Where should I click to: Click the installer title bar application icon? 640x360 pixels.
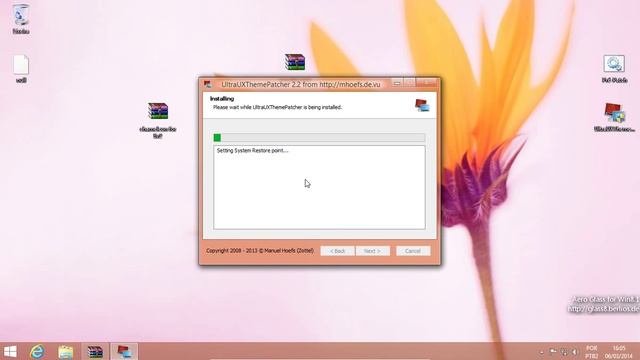click(207, 84)
